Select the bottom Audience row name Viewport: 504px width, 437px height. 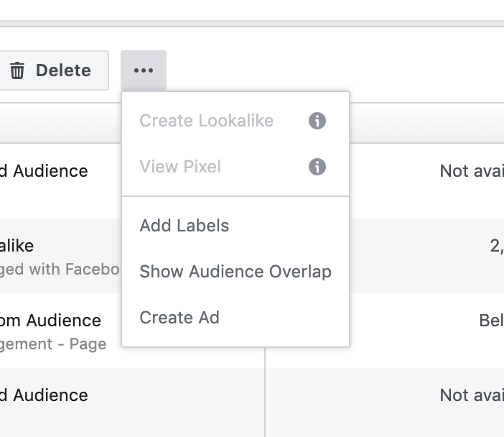[x=45, y=395]
